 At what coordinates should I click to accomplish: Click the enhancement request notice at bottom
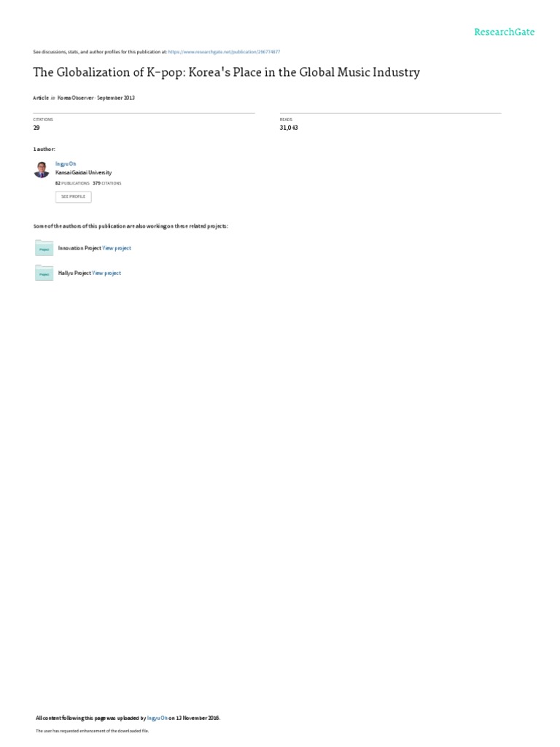click(x=92, y=731)
